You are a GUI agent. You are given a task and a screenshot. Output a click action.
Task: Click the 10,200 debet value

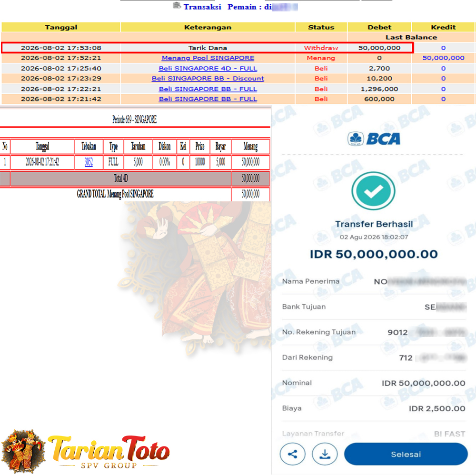[379, 79]
